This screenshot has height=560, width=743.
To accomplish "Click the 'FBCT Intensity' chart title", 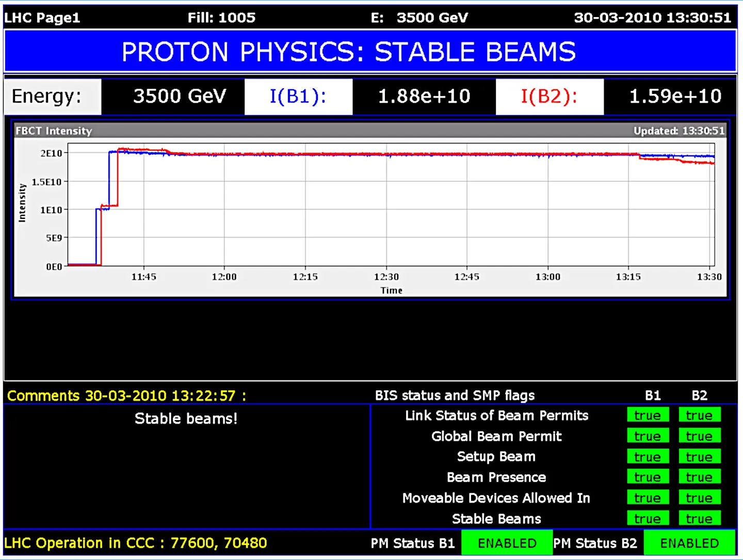I will [54, 131].
